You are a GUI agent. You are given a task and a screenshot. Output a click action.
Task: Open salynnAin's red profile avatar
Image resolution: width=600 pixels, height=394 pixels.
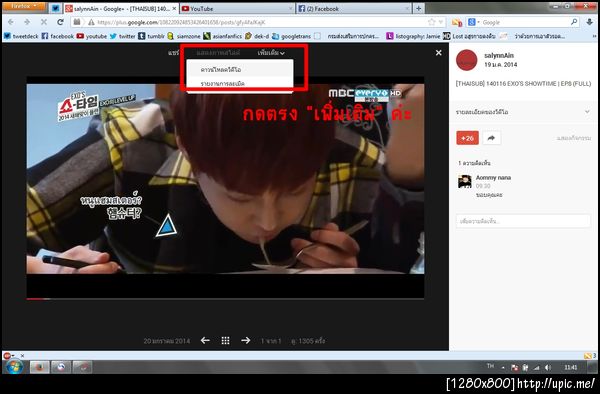coord(466,60)
